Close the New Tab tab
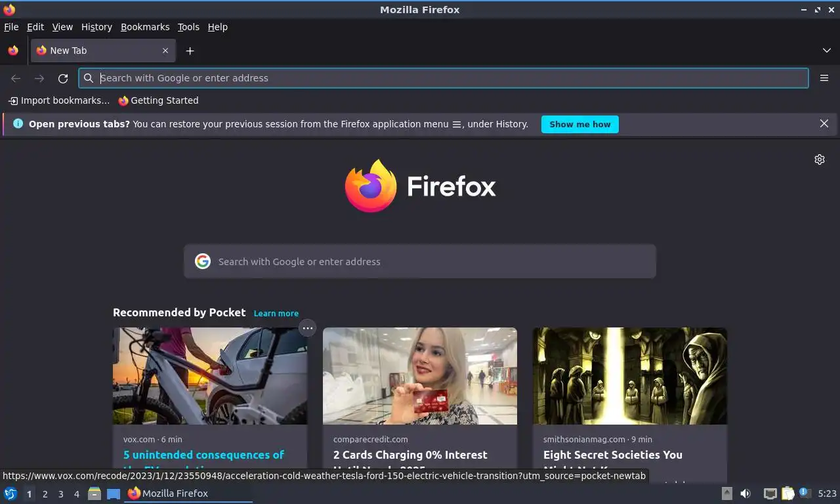840x504 pixels. 165,51
